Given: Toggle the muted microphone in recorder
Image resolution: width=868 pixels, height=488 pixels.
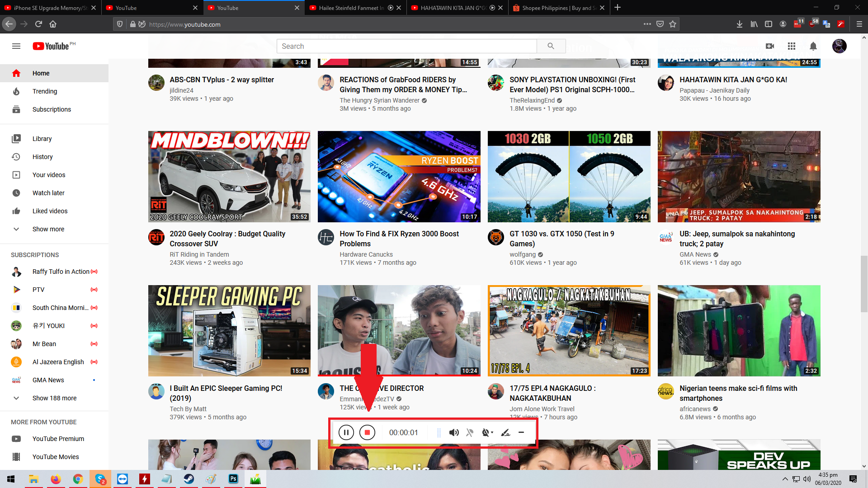Looking at the screenshot, I should (470, 432).
